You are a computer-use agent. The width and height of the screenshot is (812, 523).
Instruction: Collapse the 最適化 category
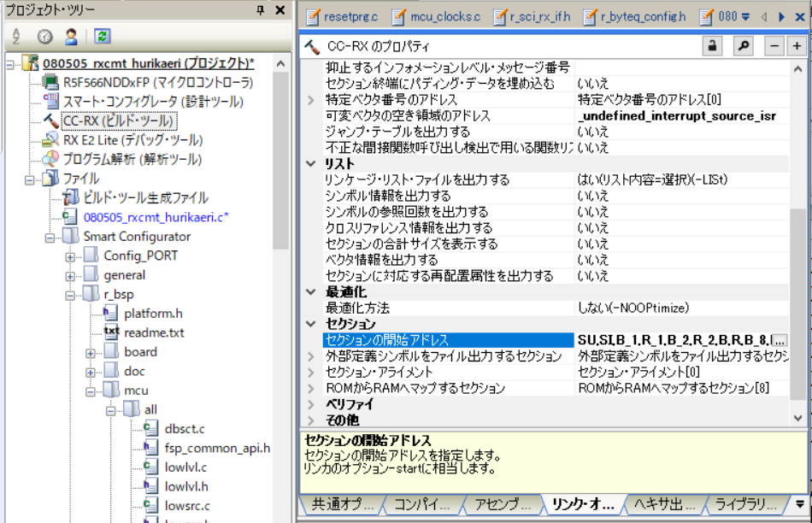click(311, 292)
